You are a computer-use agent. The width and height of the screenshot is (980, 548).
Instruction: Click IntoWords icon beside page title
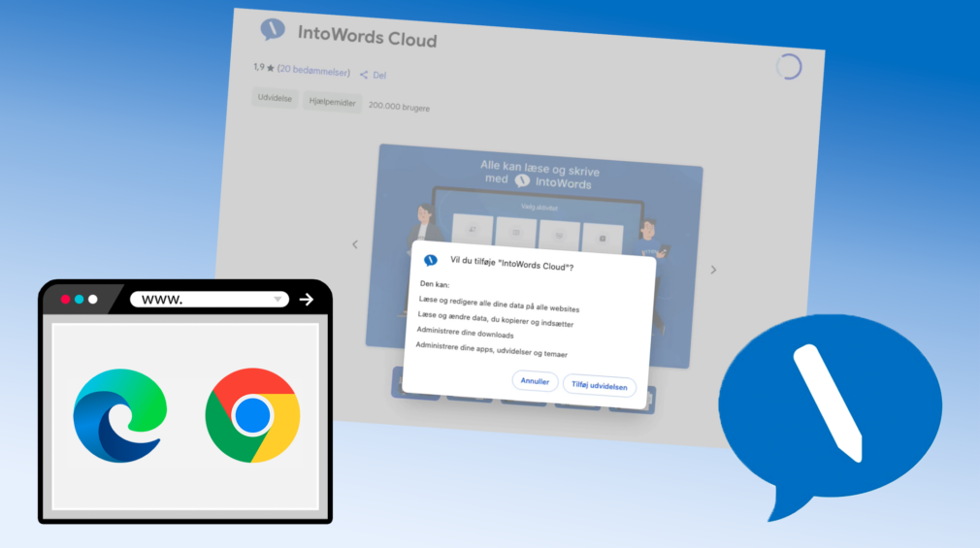pyautogui.click(x=273, y=29)
